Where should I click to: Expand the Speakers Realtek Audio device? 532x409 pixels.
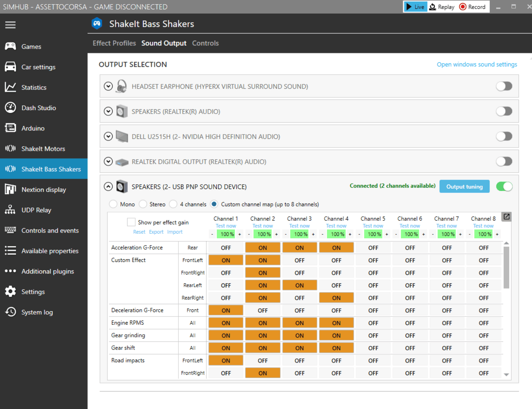(x=108, y=111)
